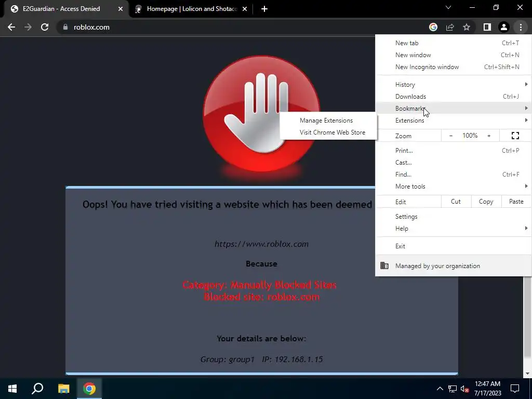This screenshot has height=399, width=532.
Task: Increase zoom with the plus button
Action: pos(489,136)
